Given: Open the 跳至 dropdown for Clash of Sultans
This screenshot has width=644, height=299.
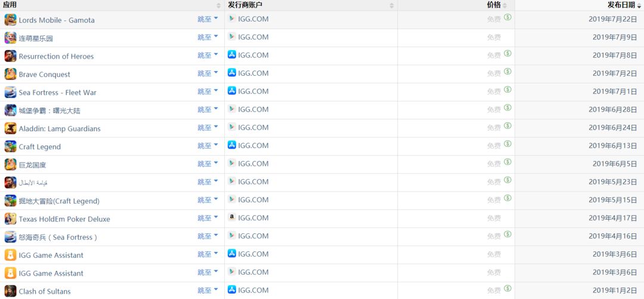Looking at the screenshot, I should (x=208, y=291).
